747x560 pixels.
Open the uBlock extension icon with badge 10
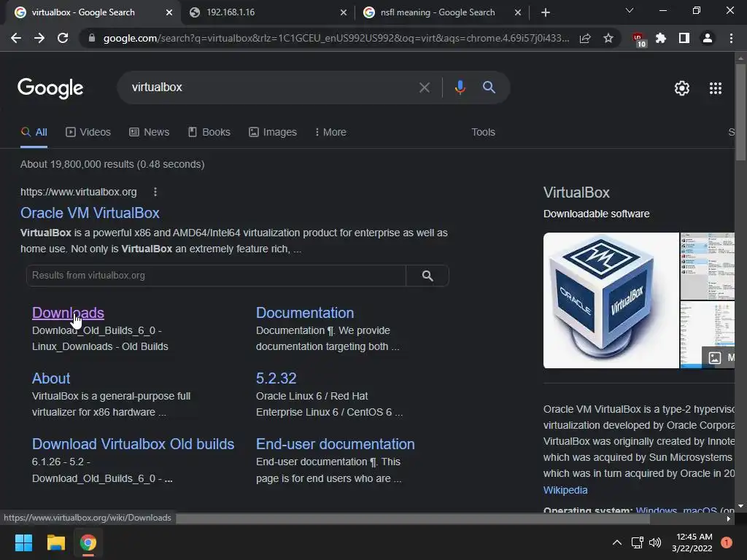[639, 39]
